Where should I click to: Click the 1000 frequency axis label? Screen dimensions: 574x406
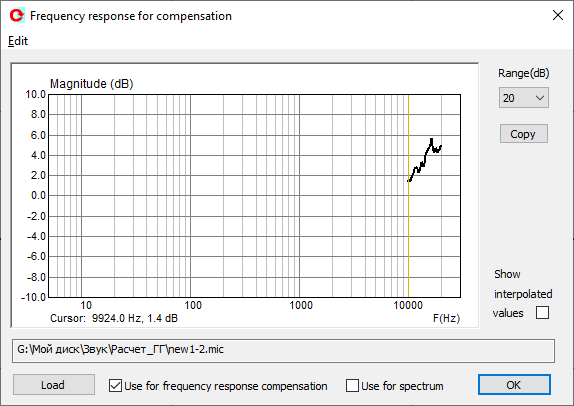[x=301, y=305]
